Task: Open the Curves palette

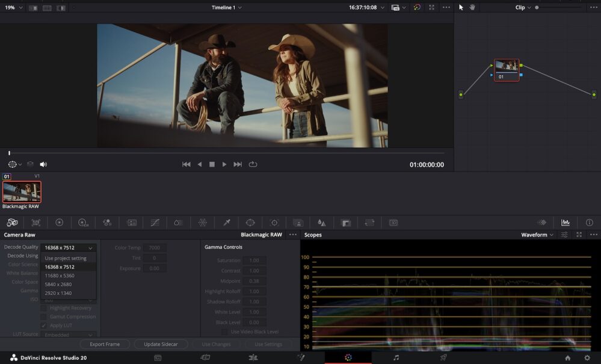Action: pos(155,223)
